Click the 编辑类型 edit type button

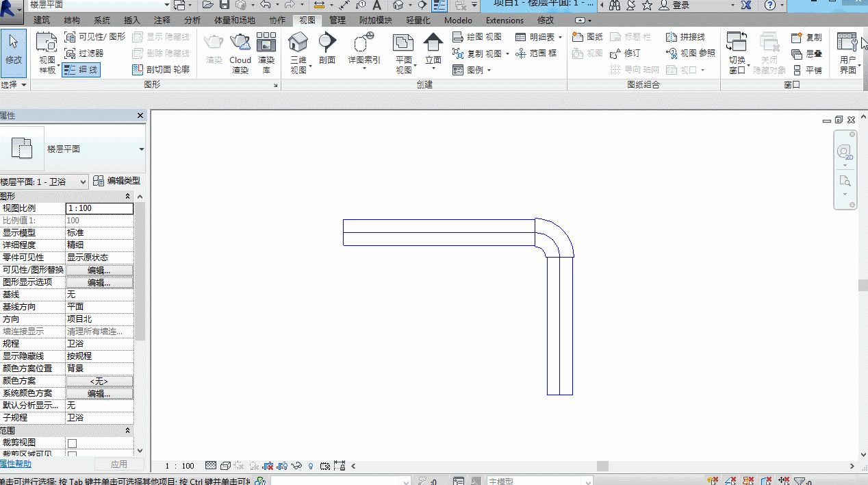click(117, 181)
